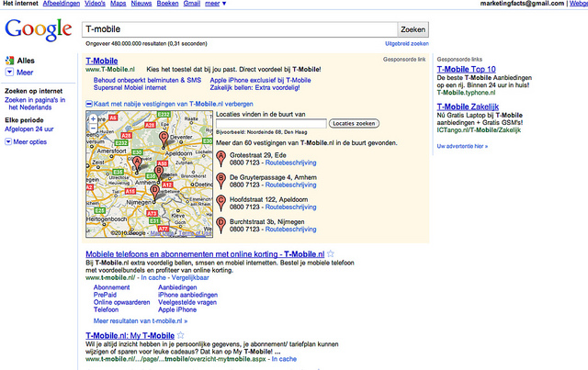Star the My T-Mobile result

click(181, 335)
